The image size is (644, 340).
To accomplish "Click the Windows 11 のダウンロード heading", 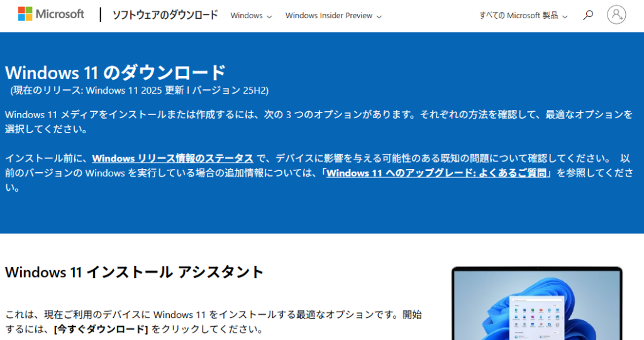I will 115,72.
